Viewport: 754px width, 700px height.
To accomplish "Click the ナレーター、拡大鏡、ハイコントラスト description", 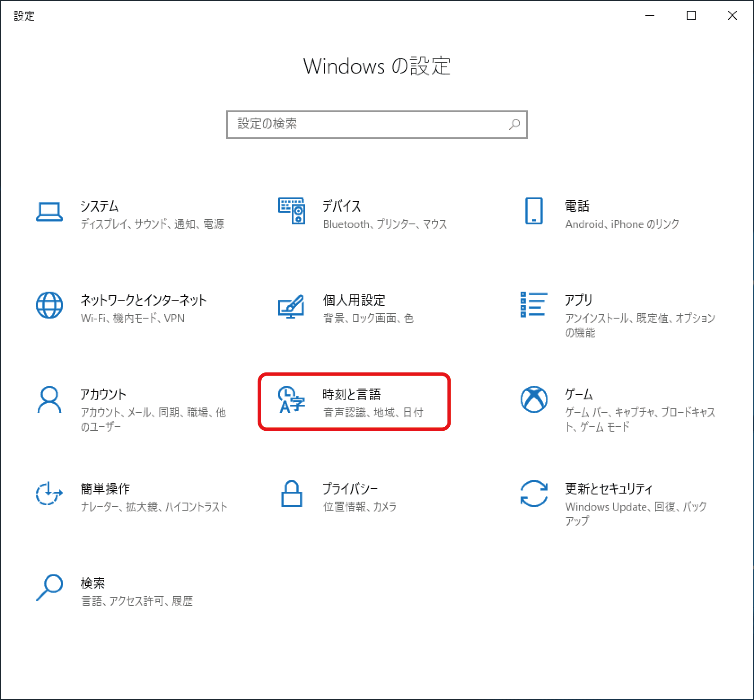I will pyautogui.click(x=154, y=507).
